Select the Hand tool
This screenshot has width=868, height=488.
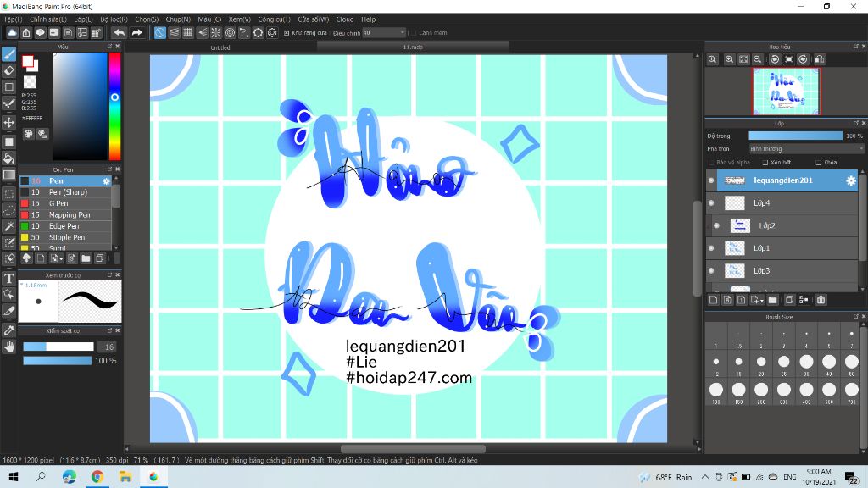[x=8, y=347]
